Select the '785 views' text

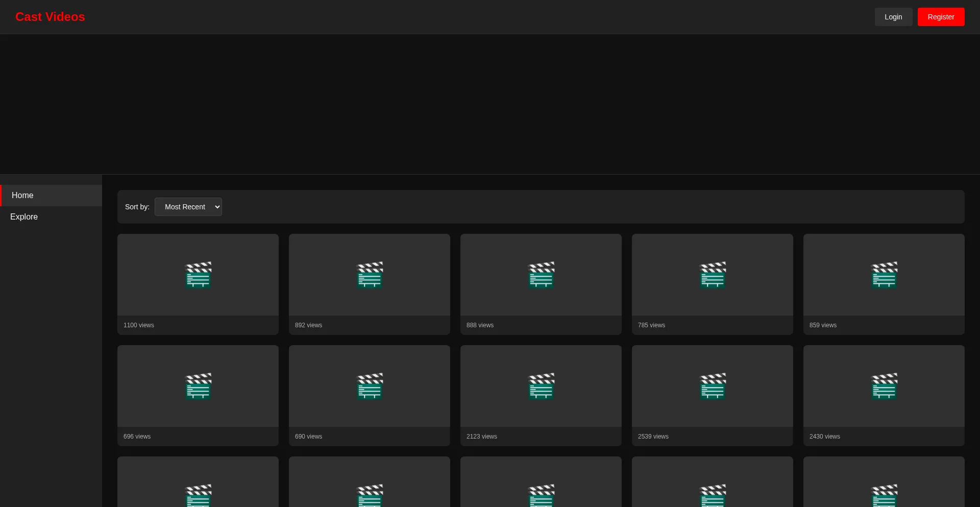pos(651,325)
